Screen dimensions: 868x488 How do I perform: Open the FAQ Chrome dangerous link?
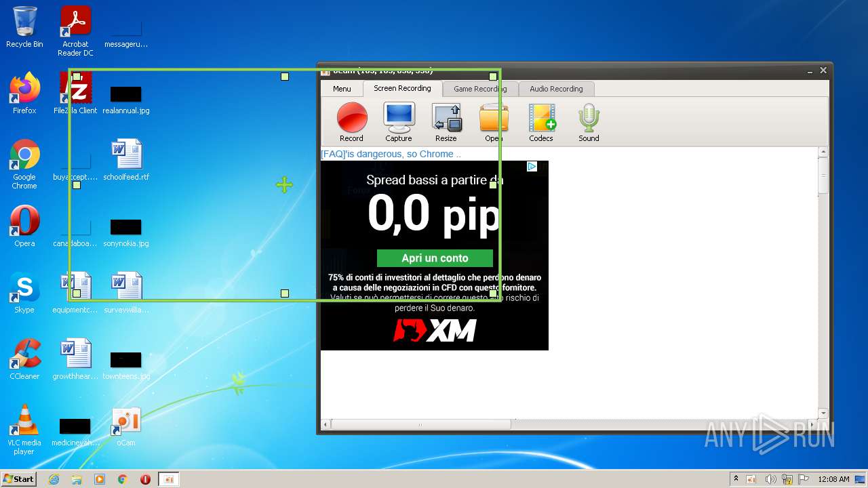(x=391, y=154)
